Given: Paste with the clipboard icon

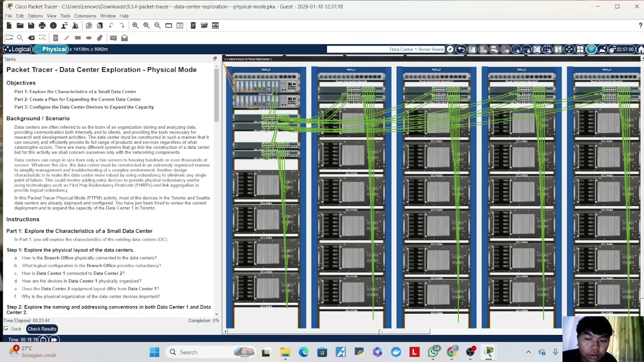Looking at the screenshot, I should coord(100,26).
